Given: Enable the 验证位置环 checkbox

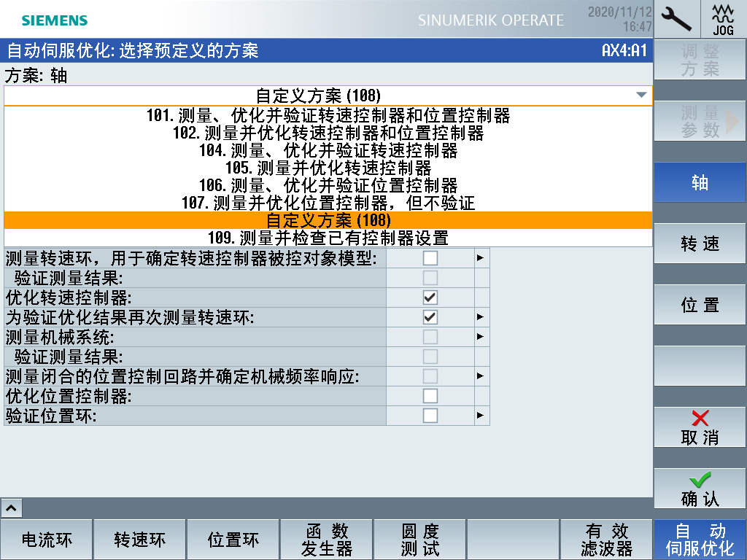Looking at the screenshot, I should [x=430, y=416].
